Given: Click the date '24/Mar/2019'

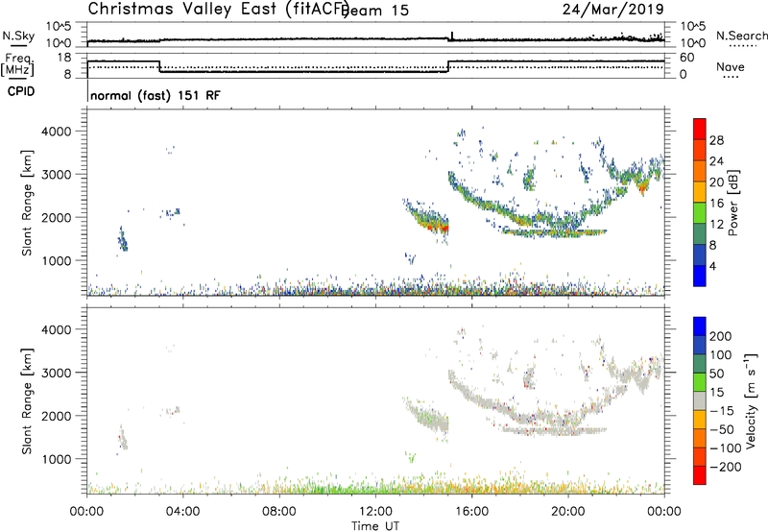Looking at the screenshot, I should 613,10.
